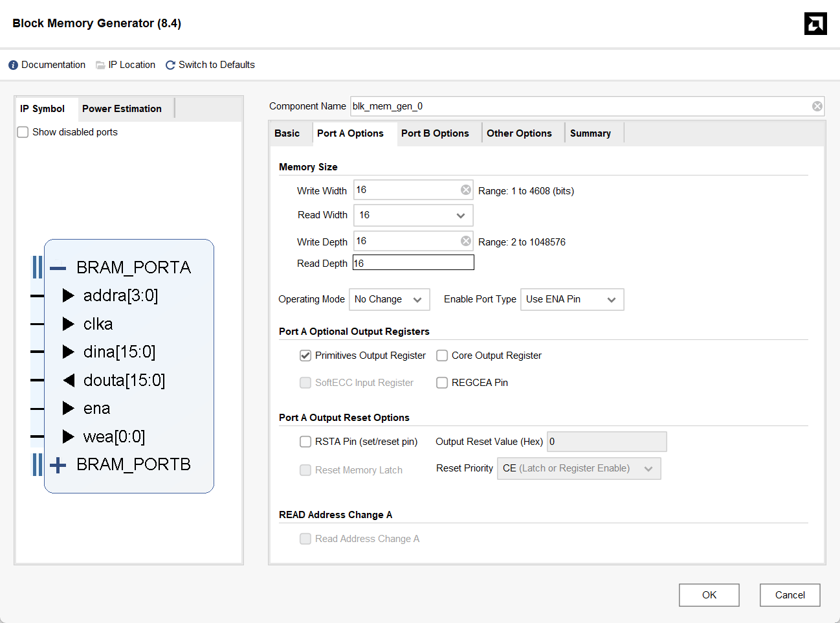The height and width of the screenshot is (623, 840).
Task: Enable Show disabled ports checkbox
Action: [23, 132]
